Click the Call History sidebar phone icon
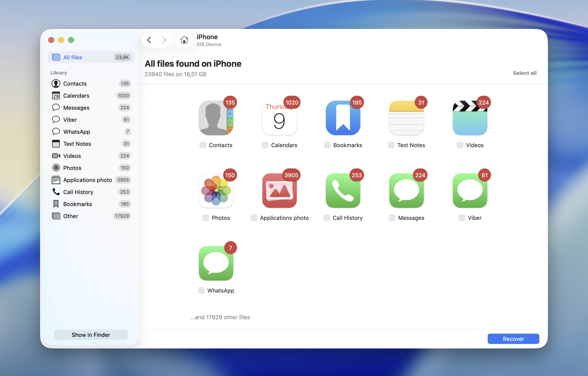This screenshot has width=588, height=376. point(56,192)
